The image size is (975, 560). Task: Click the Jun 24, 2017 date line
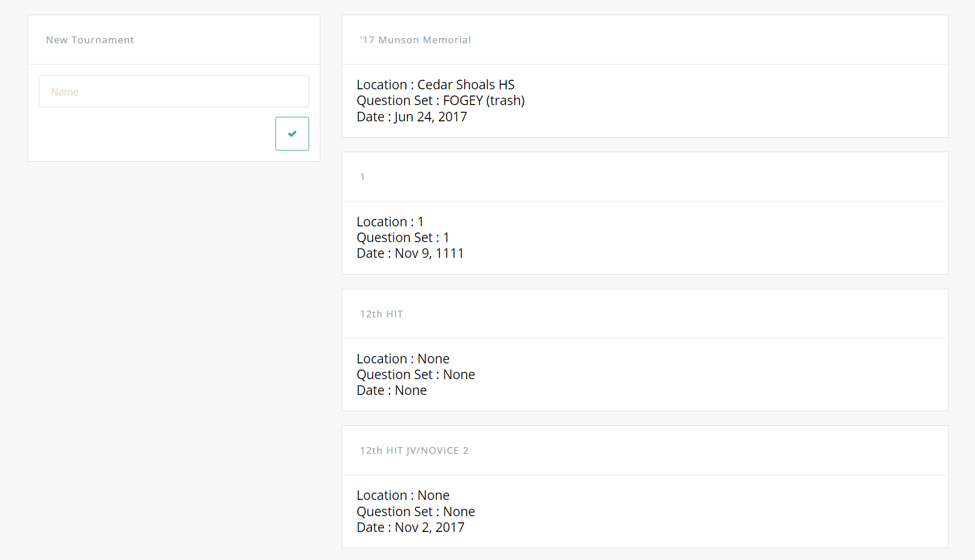point(412,117)
